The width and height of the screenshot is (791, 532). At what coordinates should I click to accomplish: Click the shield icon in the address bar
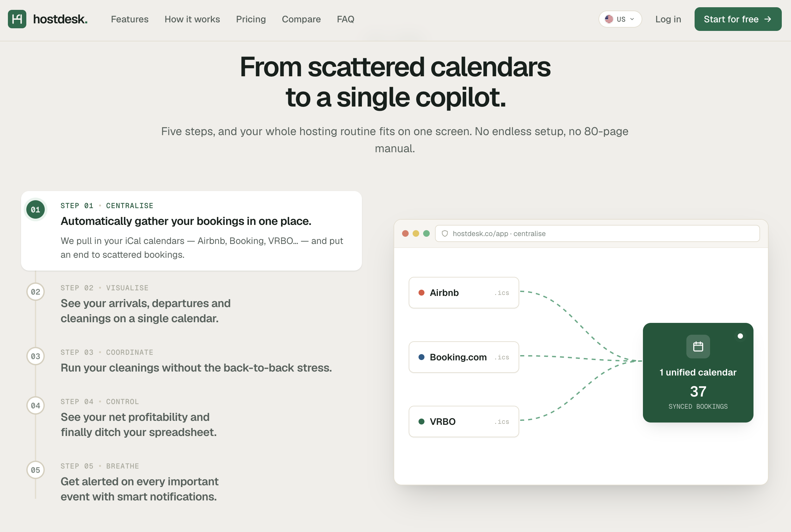click(445, 233)
